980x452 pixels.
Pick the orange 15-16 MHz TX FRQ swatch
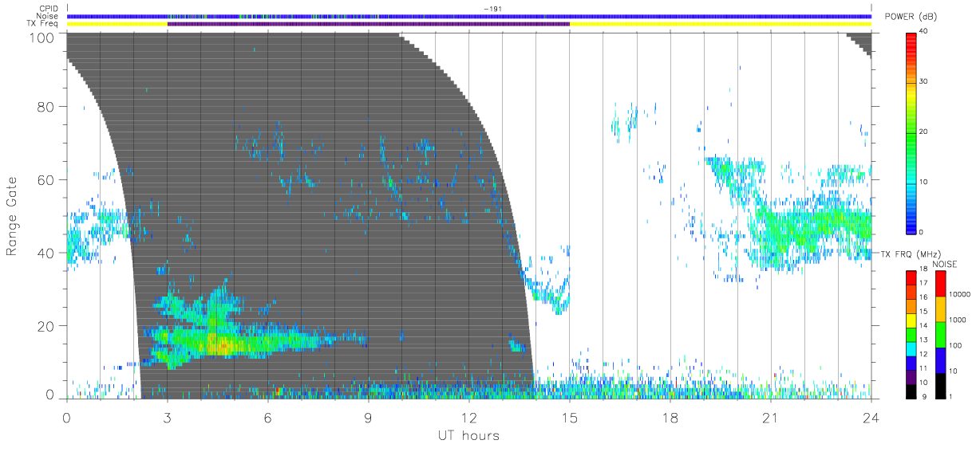[911, 306]
